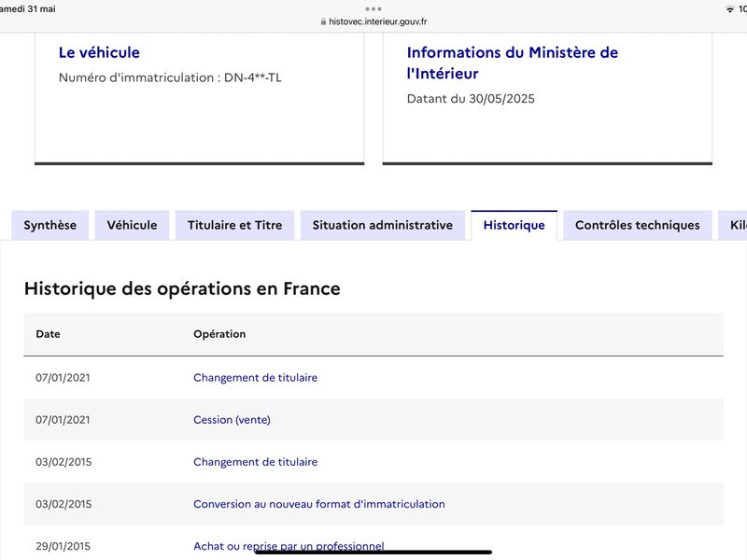Click Changement de titulaire dated 07/01/2021

[x=255, y=378]
